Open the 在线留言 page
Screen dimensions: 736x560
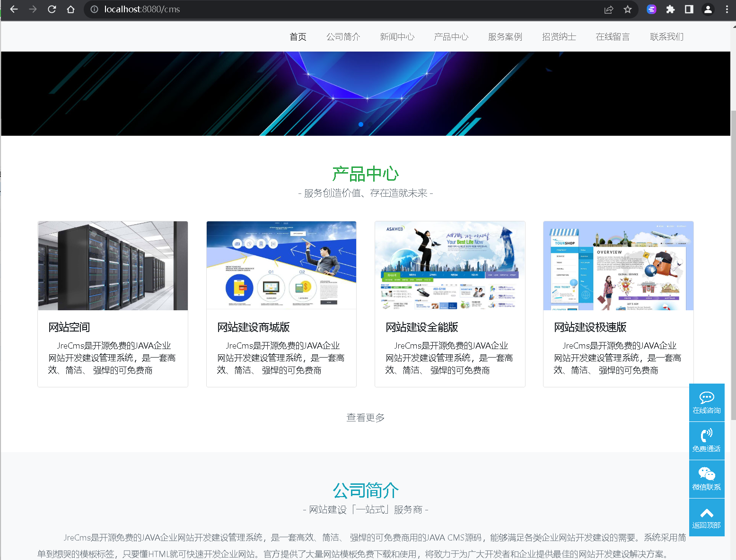coord(613,36)
